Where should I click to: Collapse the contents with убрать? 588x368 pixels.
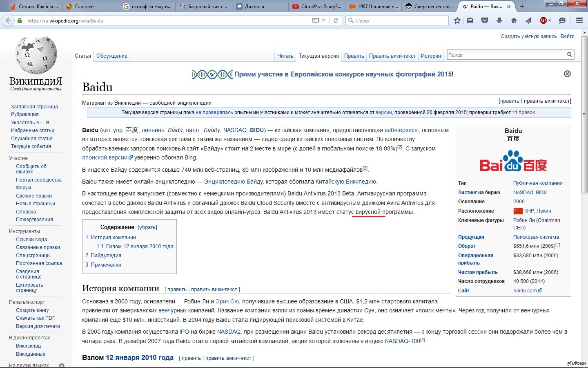[147, 227]
